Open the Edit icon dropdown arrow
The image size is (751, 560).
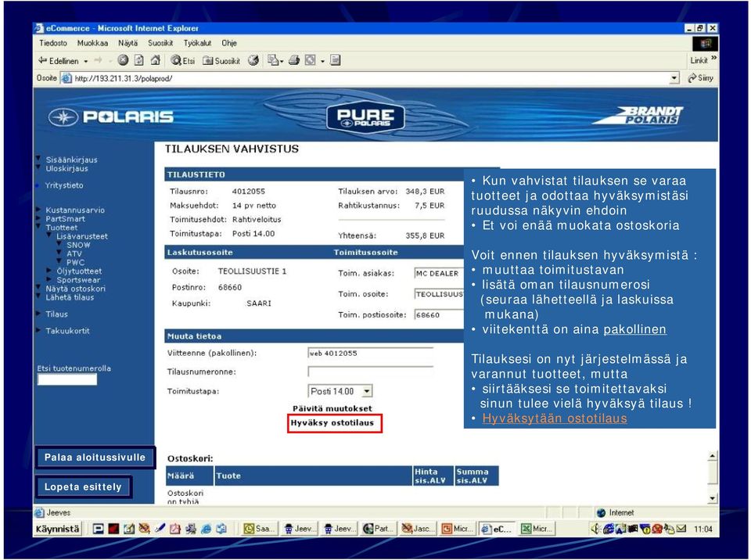pos(322,61)
